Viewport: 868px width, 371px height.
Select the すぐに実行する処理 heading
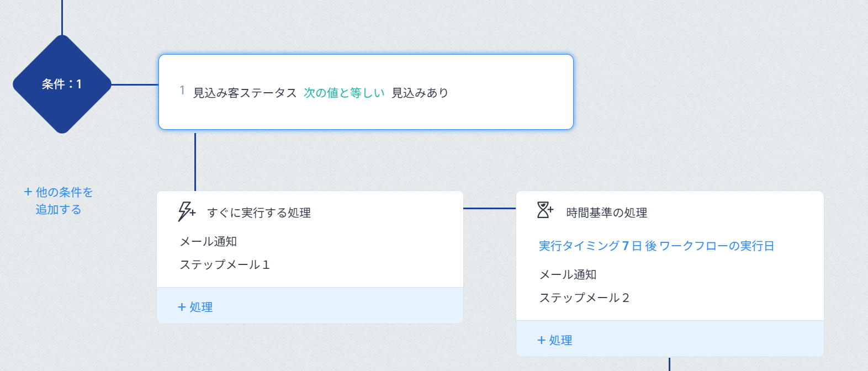pyautogui.click(x=259, y=213)
